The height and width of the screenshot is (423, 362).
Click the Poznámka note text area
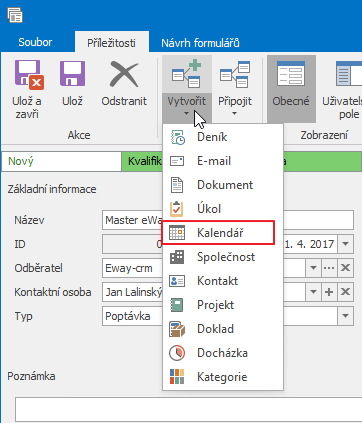188,409
